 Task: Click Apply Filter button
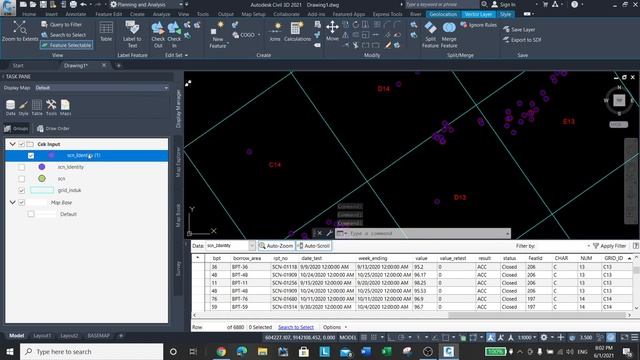609,246
